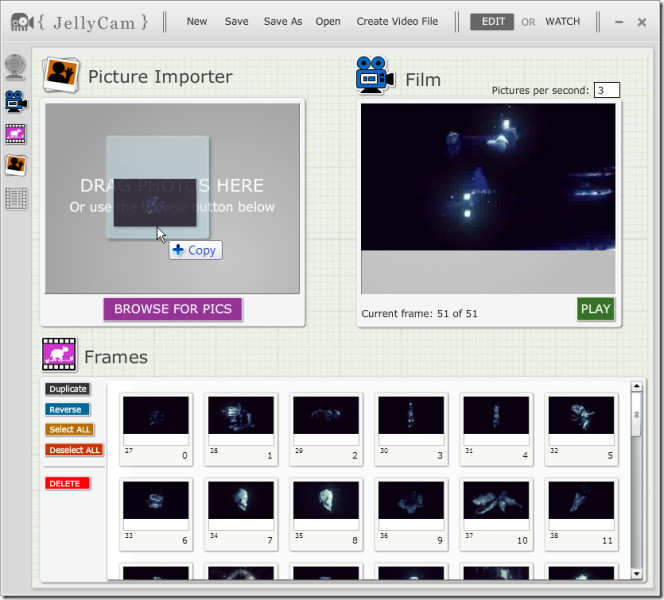Viewport: 664px width, 600px height.
Task: Click the JellyCam logo icon
Action: [x=22, y=22]
